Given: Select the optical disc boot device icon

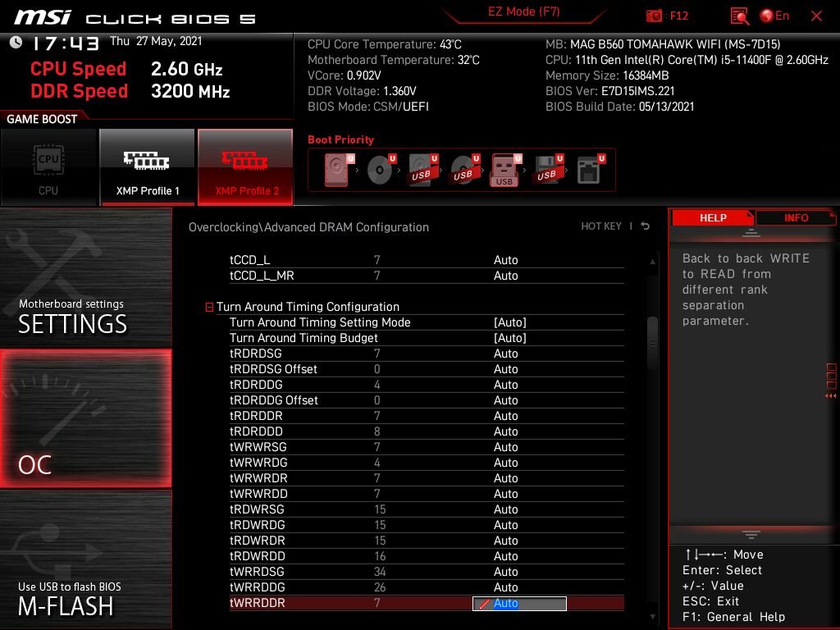Looking at the screenshot, I should (x=381, y=170).
